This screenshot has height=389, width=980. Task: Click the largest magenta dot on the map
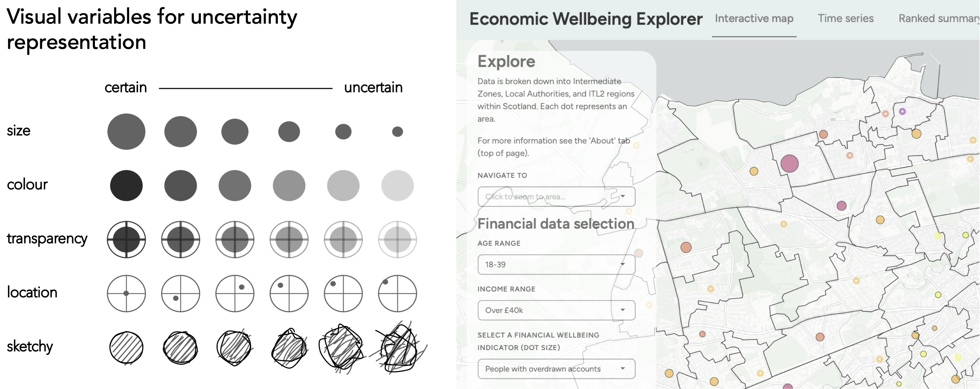(x=789, y=163)
